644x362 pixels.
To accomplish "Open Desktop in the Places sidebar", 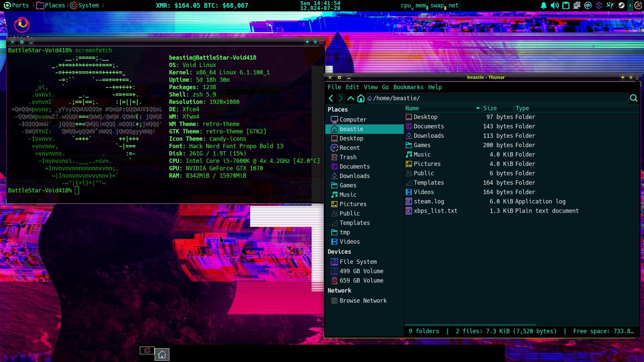I will point(365,138).
